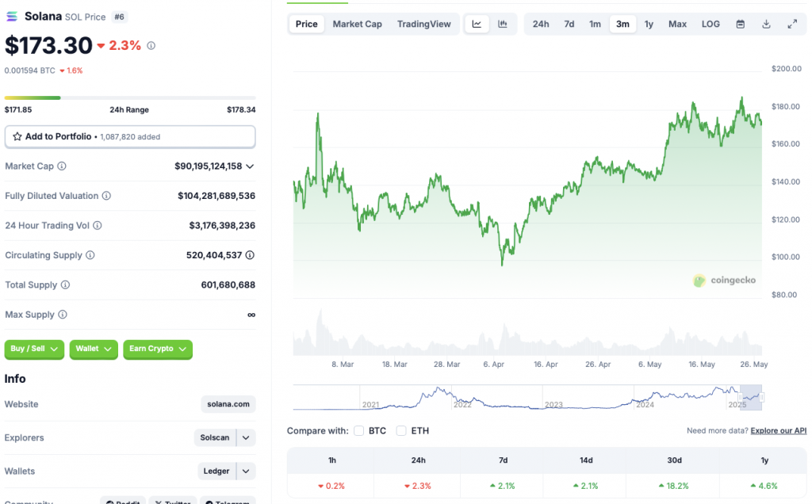
Task: Click the Explore our API link
Action: pyautogui.click(x=779, y=430)
